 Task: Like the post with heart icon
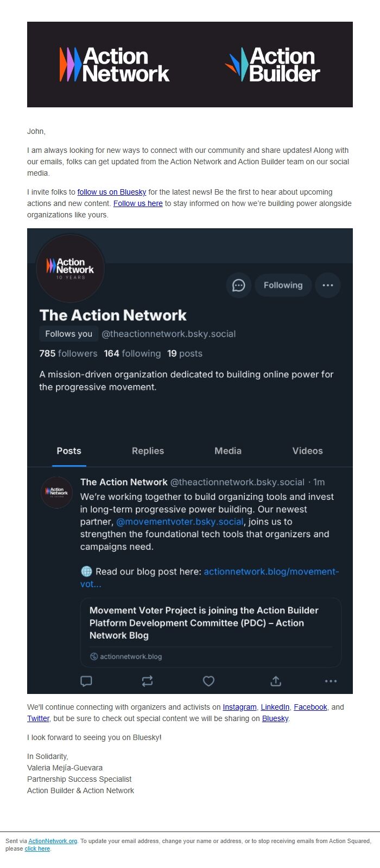pyautogui.click(x=208, y=681)
